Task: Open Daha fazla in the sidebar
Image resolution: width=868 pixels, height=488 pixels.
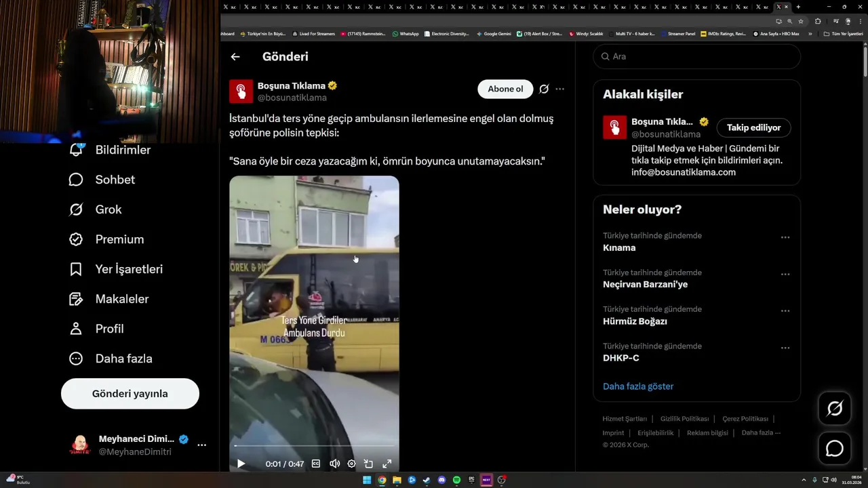Action: click(x=111, y=359)
